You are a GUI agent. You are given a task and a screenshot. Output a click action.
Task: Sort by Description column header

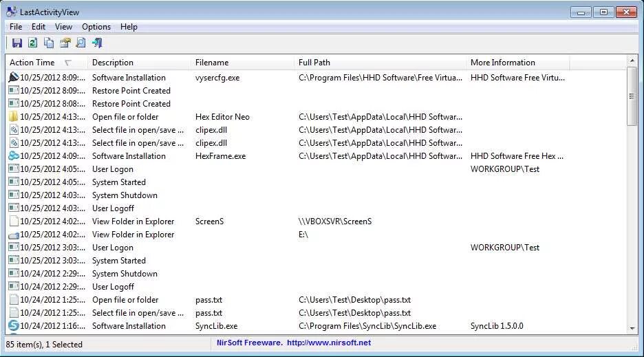139,63
